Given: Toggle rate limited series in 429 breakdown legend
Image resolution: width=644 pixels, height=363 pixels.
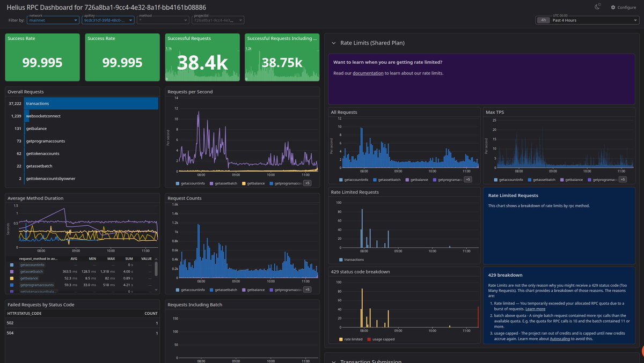Looking at the screenshot, I should [352, 339].
